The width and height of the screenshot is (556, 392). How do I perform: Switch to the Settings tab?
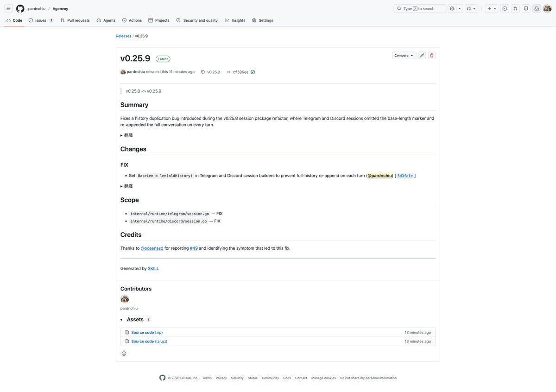point(262,20)
